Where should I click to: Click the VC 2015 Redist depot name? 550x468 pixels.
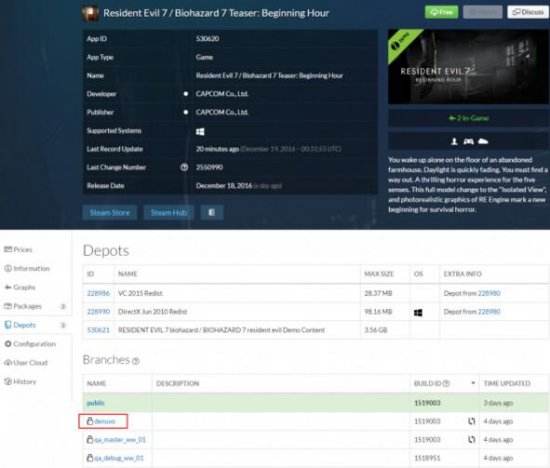[x=140, y=293]
